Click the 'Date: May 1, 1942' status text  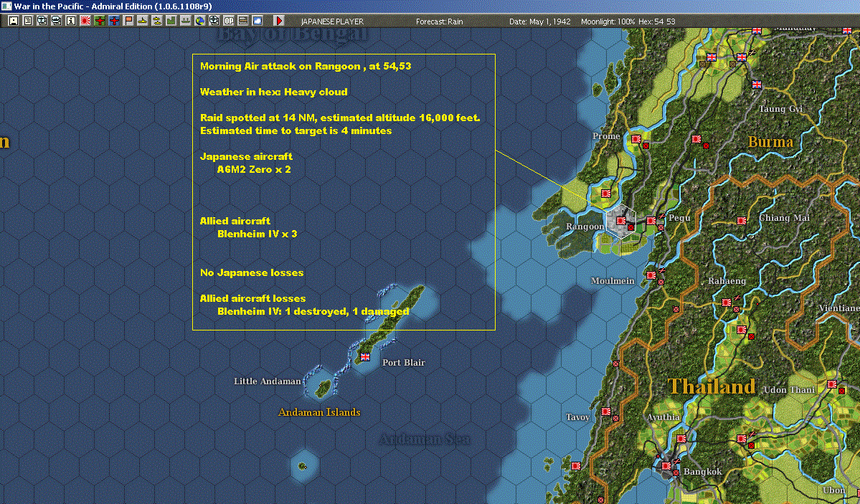click(539, 22)
